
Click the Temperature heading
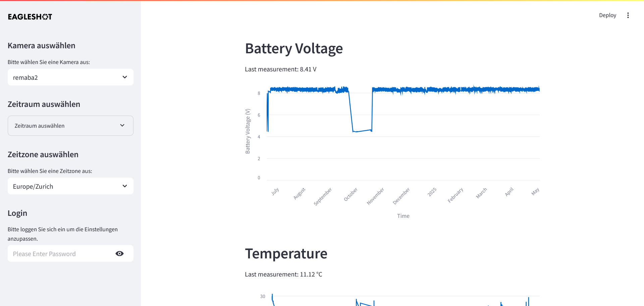click(286, 254)
